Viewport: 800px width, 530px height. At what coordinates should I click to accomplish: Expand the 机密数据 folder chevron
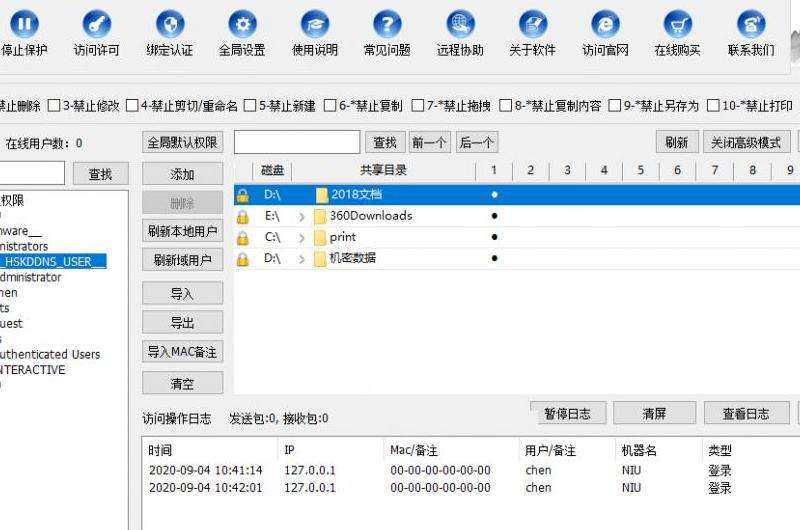pyautogui.click(x=302, y=259)
